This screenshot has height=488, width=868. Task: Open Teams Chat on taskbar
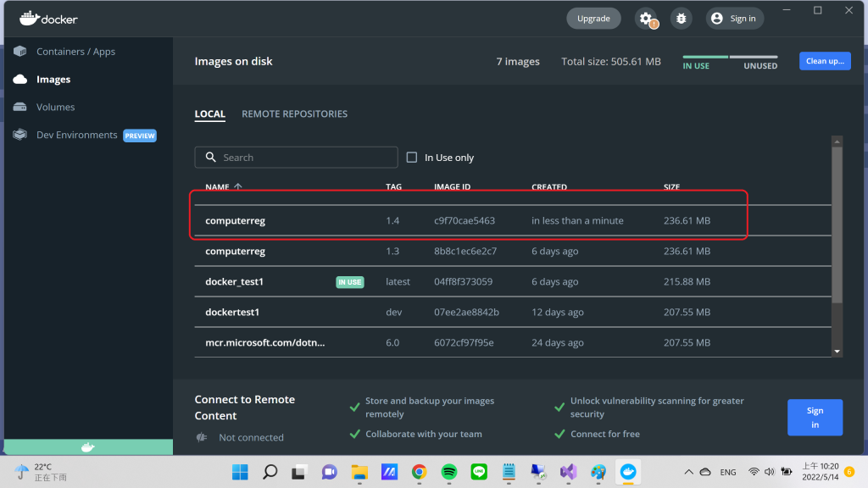330,472
